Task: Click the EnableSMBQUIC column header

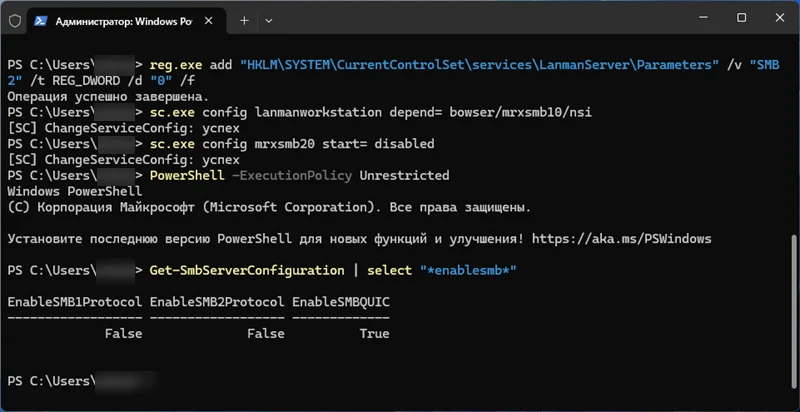Action: point(341,302)
